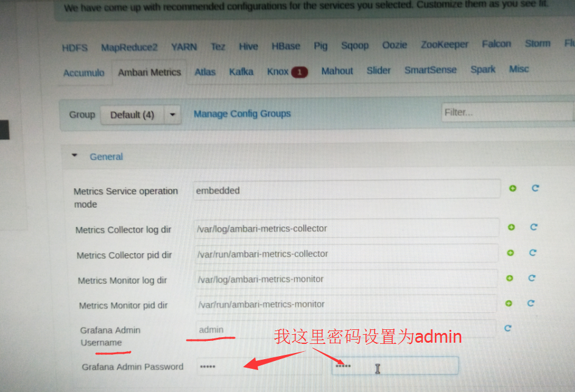The width and height of the screenshot is (575, 392).
Task: Click Manage Config Groups link
Action: [242, 114]
